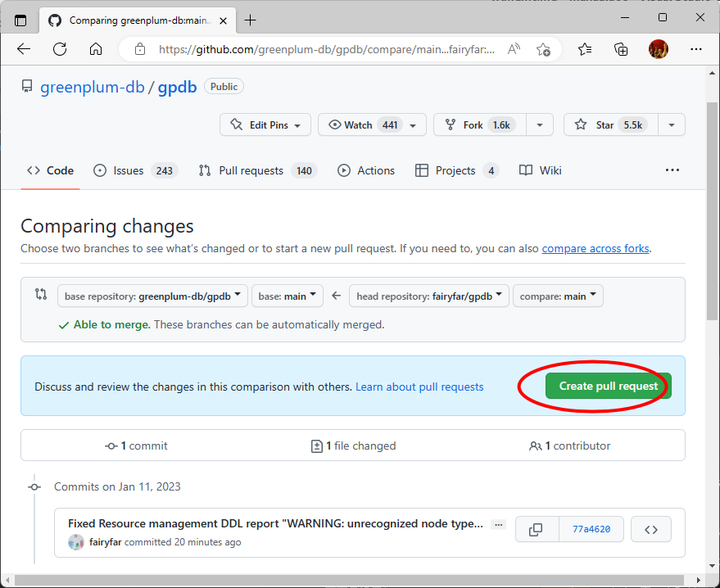Image resolution: width=720 pixels, height=588 pixels.
Task: Open the fairyfar avatar next to commit
Action: tap(76, 542)
